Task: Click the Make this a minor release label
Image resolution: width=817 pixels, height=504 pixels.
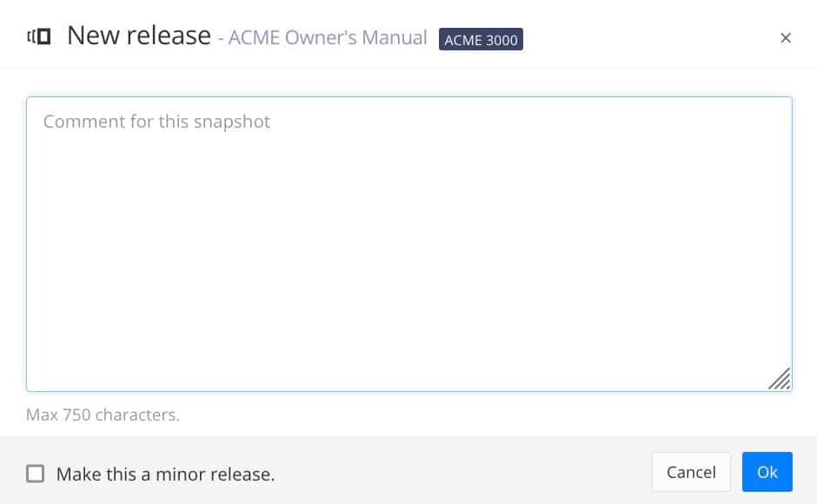Action: [163, 474]
